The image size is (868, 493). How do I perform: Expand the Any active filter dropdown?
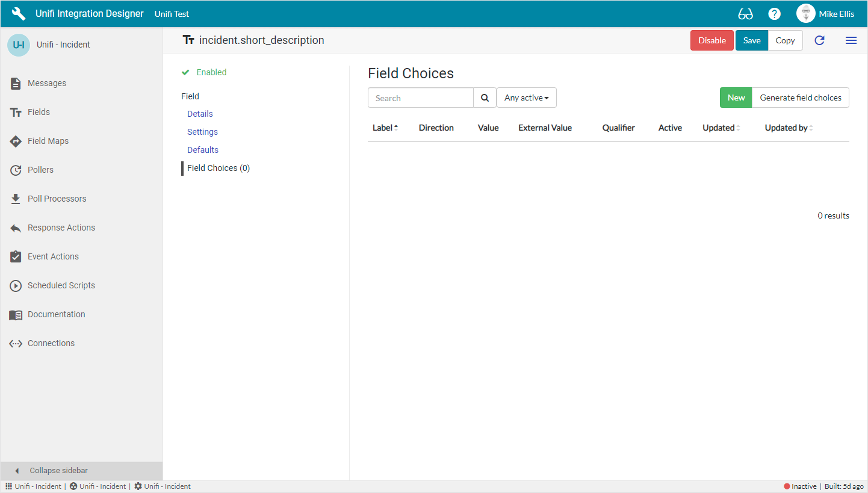click(526, 98)
